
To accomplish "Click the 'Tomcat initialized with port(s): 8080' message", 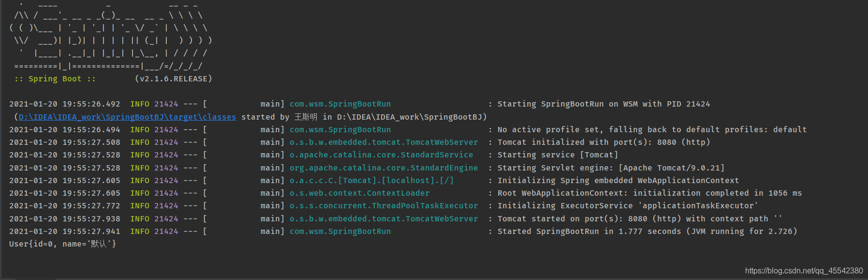I will pos(603,142).
